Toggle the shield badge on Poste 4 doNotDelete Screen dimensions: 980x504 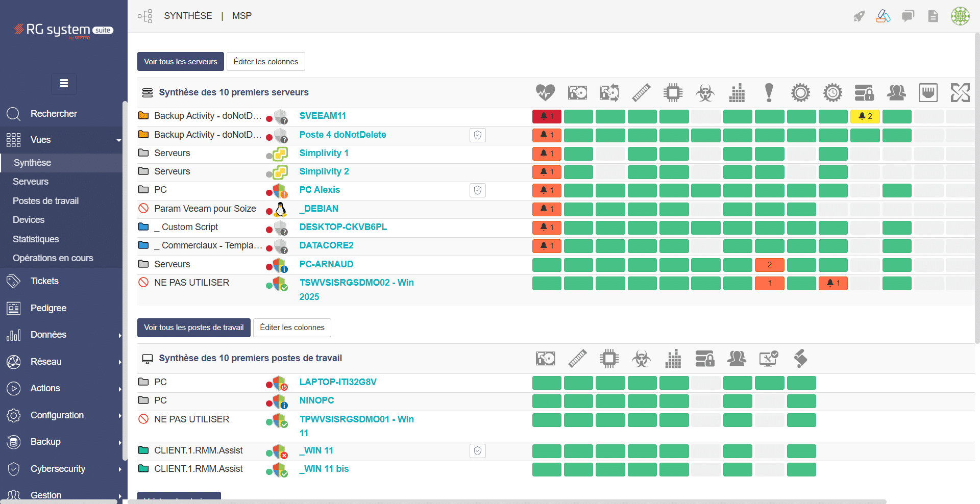[478, 135]
